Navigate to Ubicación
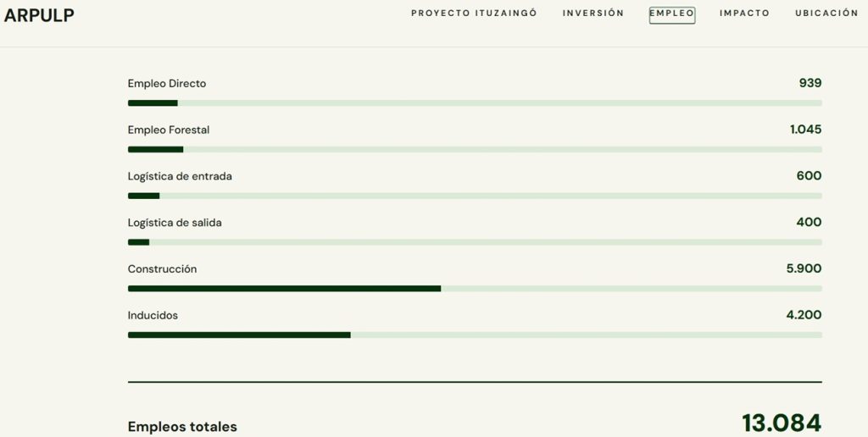Screen dimensions: 868x437 (826, 14)
